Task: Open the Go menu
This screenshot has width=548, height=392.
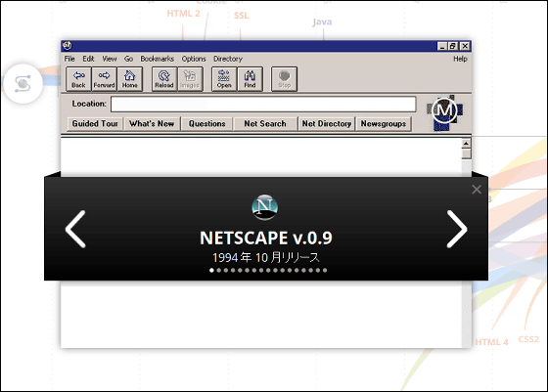Action: pyautogui.click(x=128, y=59)
